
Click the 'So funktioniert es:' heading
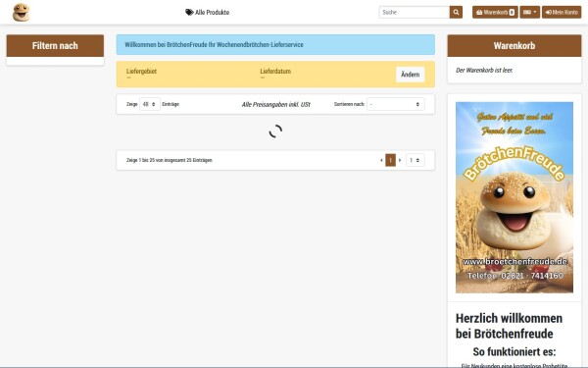(514, 352)
